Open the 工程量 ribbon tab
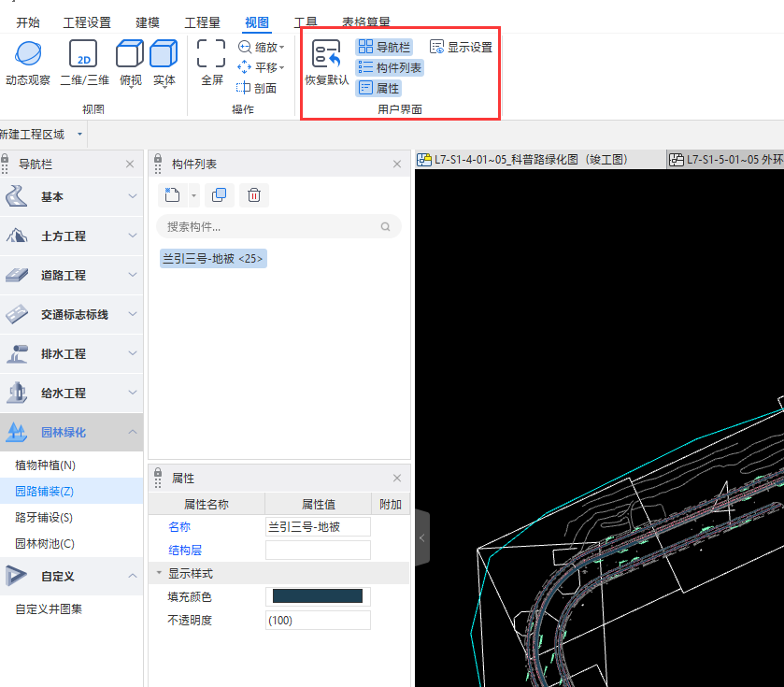784x687 pixels. tap(203, 22)
